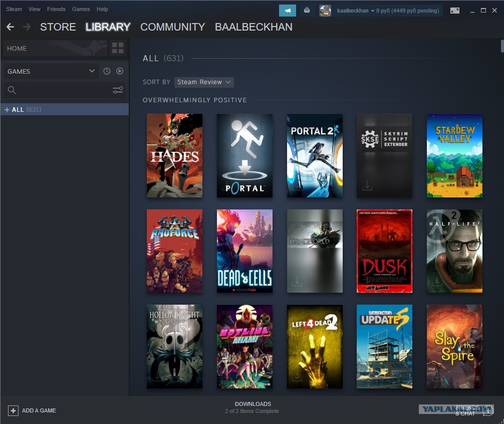Click the baalbeckhan profile avatar
Screen dimensions: 504x424
(x=325, y=11)
